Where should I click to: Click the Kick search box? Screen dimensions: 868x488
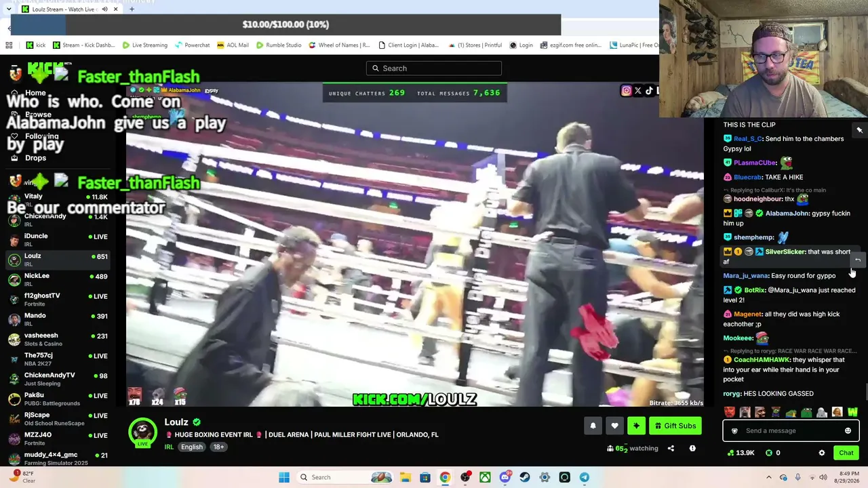434,68
